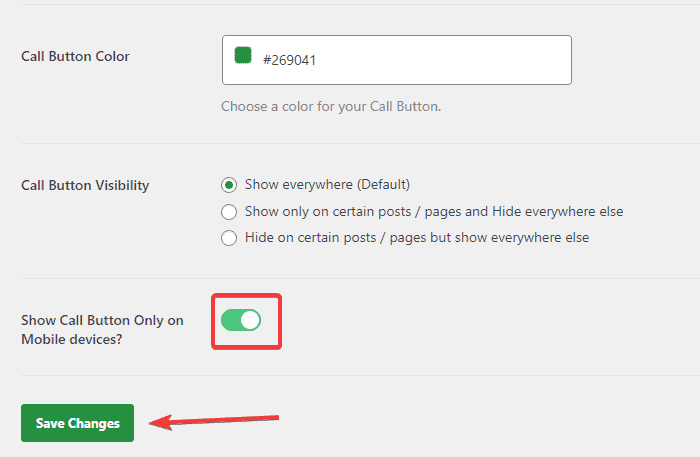Image resolution: width=700 pixels, height=457 pixels.
Task: Click the Call Button Visibility label
Action: [85, 185]
